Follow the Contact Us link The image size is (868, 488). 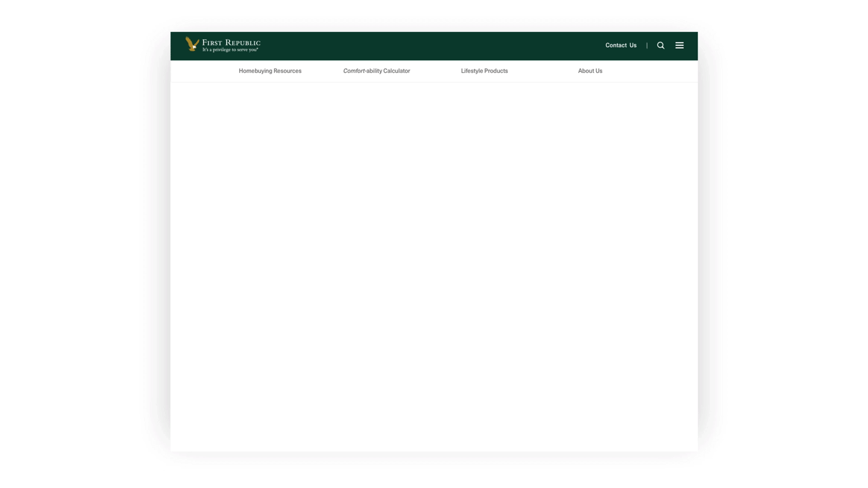(621, 45)
